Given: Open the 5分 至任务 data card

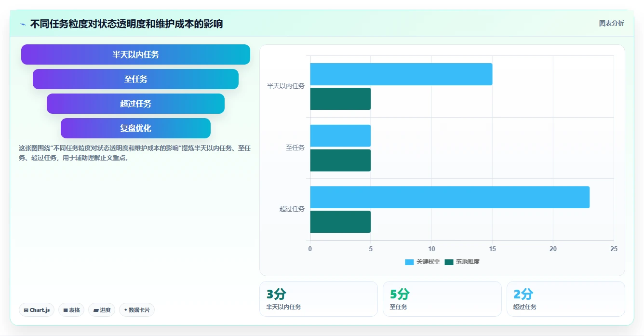Looking at the screenshot, I should pos(442,299).
